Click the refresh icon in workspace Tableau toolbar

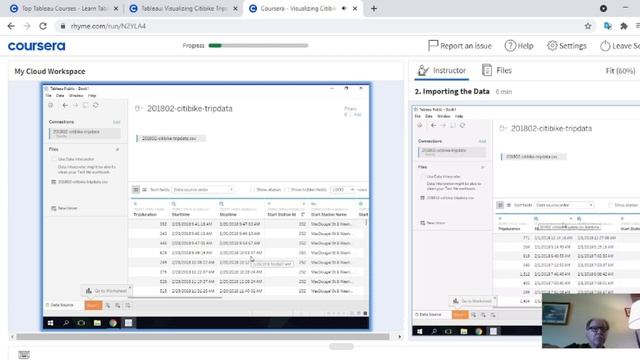pos(96,105)
